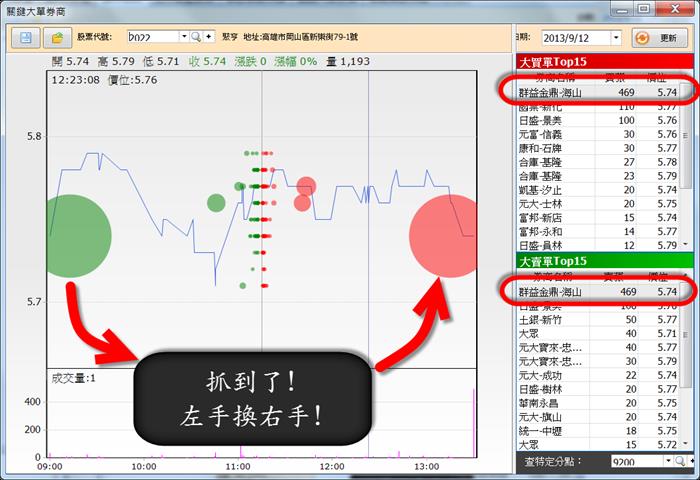Screen dimensions: 700x480
Task: Select 富邦-永和 row in buy list
Action: [x=598, y=231]
